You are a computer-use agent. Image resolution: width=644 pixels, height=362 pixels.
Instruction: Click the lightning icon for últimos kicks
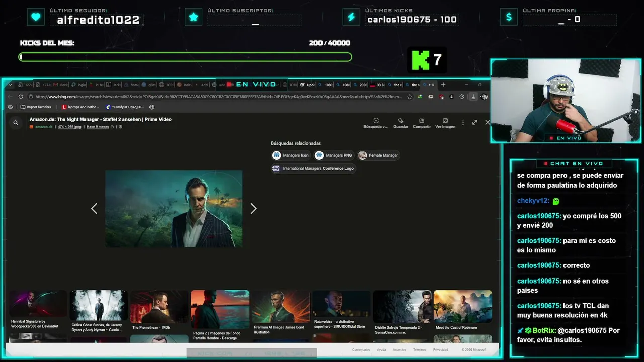click(x=351, y=17)
